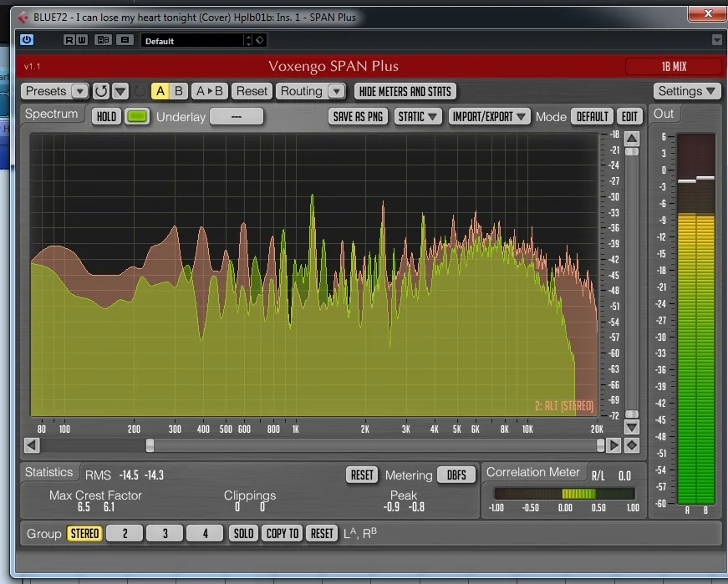Switch to group 4

(x=205, y=533)
